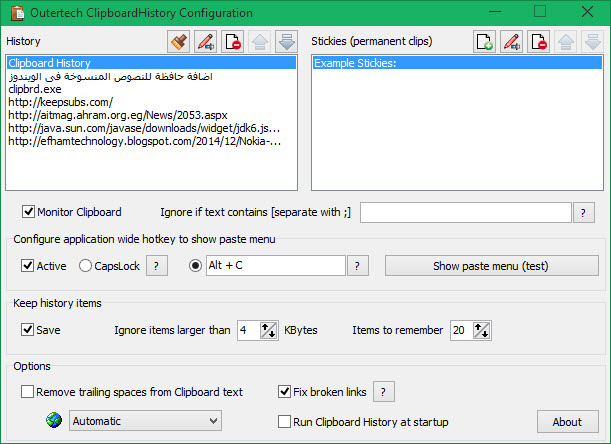Enable Run Clipboard History at startup
Viewport: 611px width, 444px height.
point(284,422)
